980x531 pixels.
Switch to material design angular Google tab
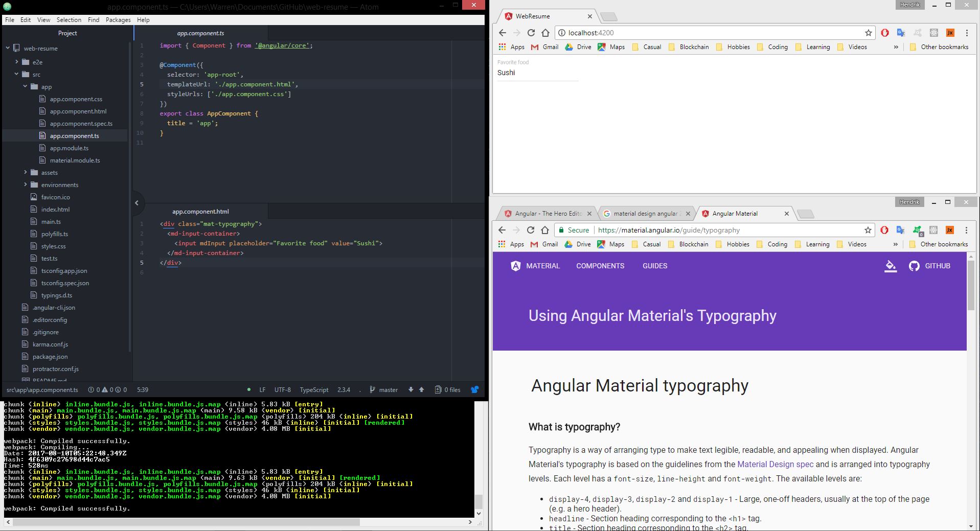645,214
